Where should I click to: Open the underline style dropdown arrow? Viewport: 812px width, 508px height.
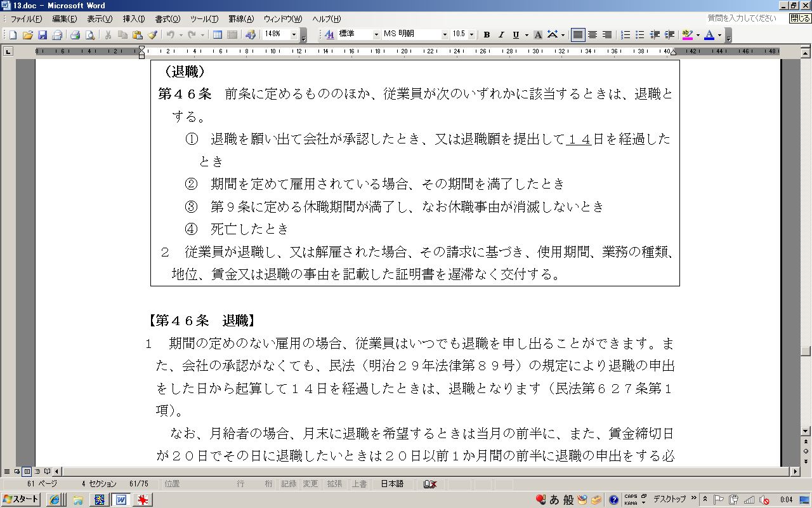pyautogui.click(x=527, y=35)
